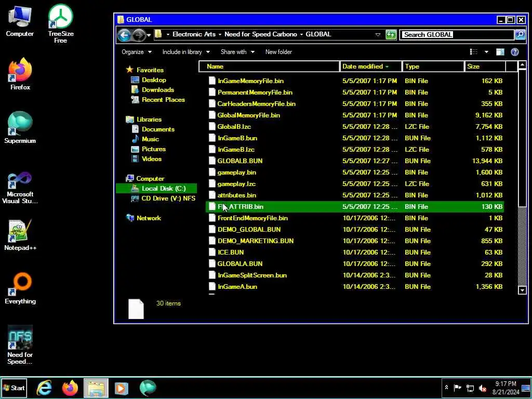Open Explorer help icon

tap(515, 52)
